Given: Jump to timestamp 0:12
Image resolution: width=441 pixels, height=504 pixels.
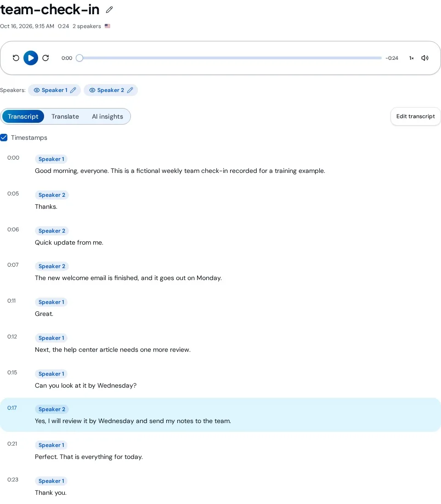Looking at the screenshot, I should (12, 337).
